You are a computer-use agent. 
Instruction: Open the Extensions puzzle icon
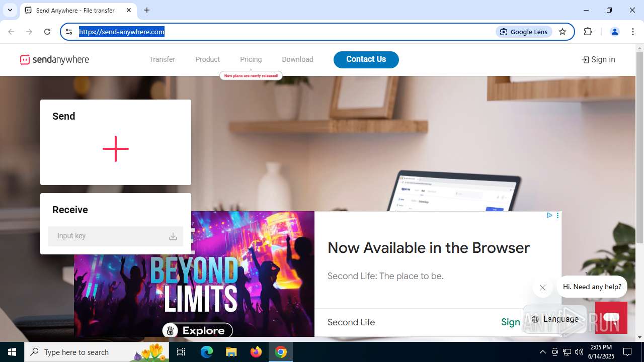click(x=588, y=32)
